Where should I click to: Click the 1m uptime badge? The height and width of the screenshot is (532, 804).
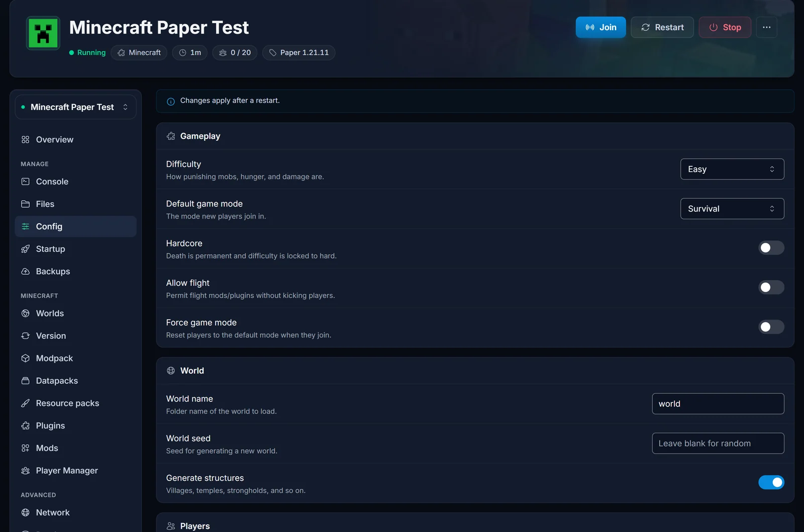[x=190, y=53]
